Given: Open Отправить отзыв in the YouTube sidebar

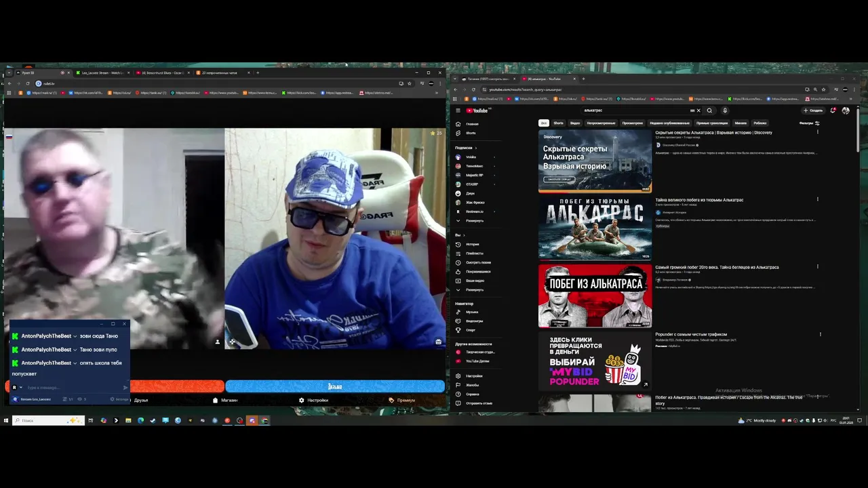Looking at the screenshot, I should pos(479,403).
